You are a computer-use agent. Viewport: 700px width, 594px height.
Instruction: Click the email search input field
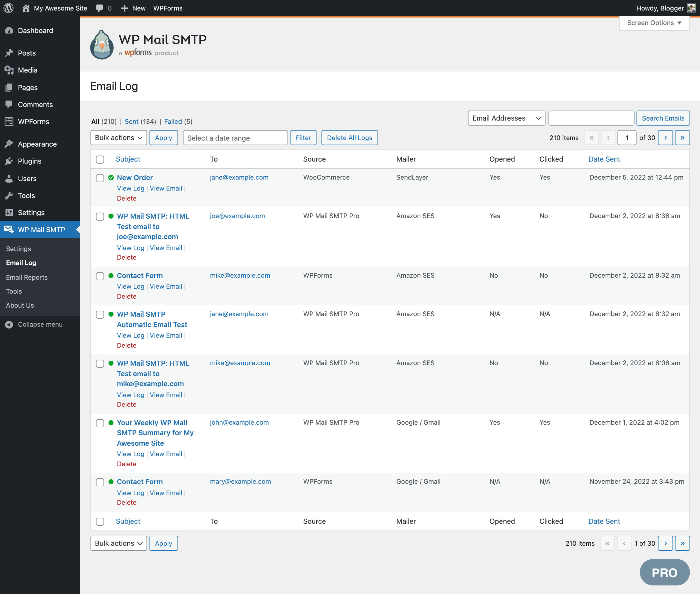[x=590, y=117]
